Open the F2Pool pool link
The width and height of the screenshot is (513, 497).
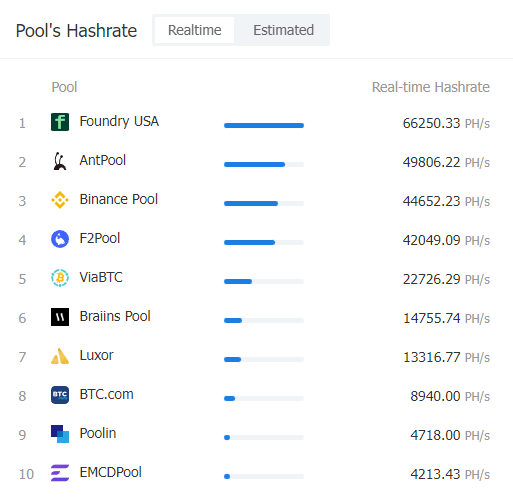[100, 238]
